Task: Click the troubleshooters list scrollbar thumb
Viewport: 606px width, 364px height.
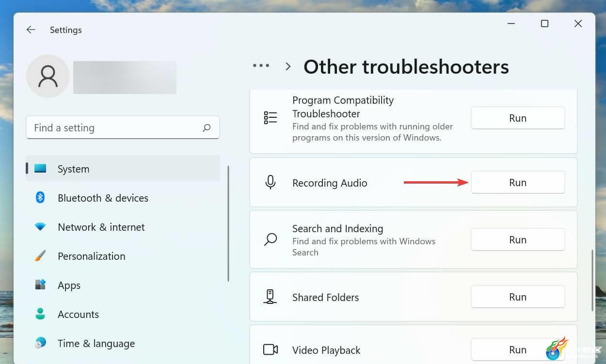Action: click(x=592, y=280)
